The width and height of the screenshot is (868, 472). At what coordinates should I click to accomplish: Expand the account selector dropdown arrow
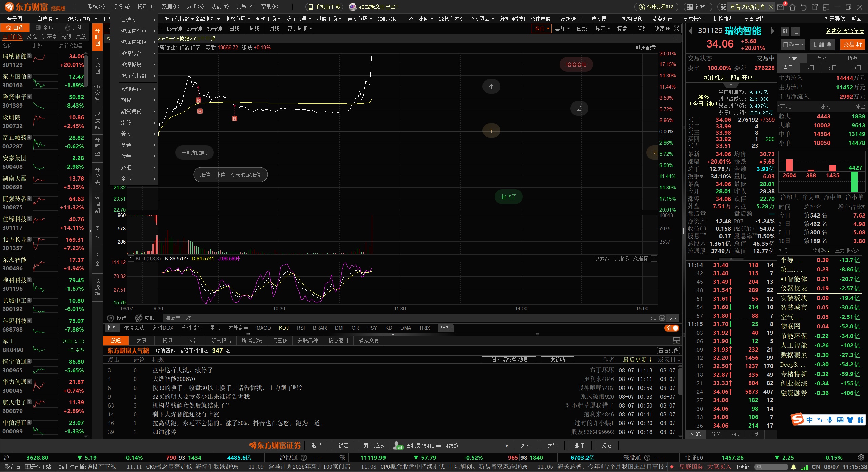tap(507, 446)
